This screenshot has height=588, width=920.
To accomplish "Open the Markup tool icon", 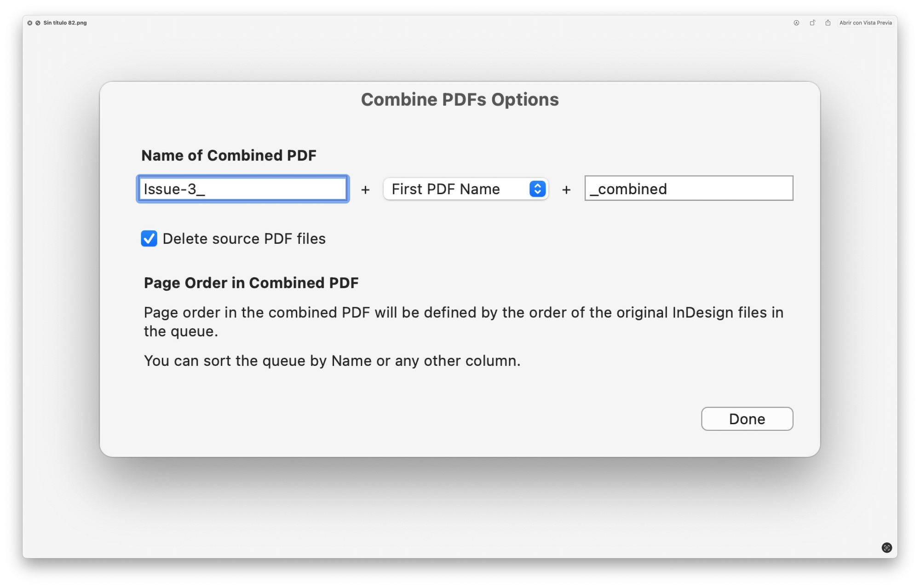I will (x=796, y=23).
